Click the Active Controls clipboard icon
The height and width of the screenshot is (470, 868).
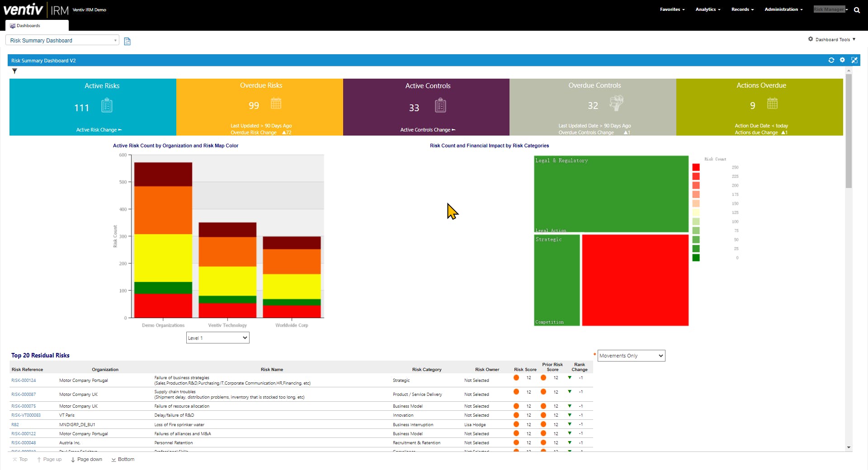tap(440, 106)
